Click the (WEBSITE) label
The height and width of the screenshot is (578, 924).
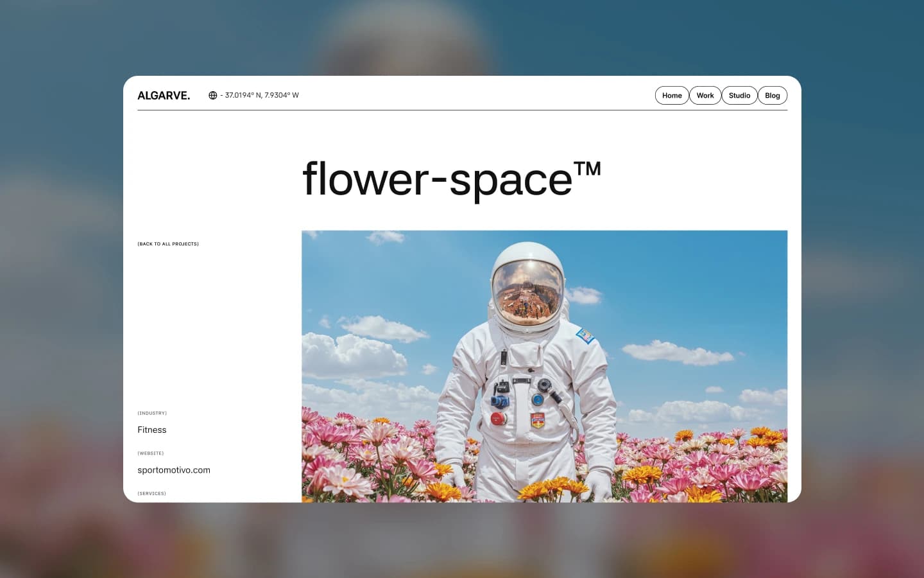(x=151, y=453)
